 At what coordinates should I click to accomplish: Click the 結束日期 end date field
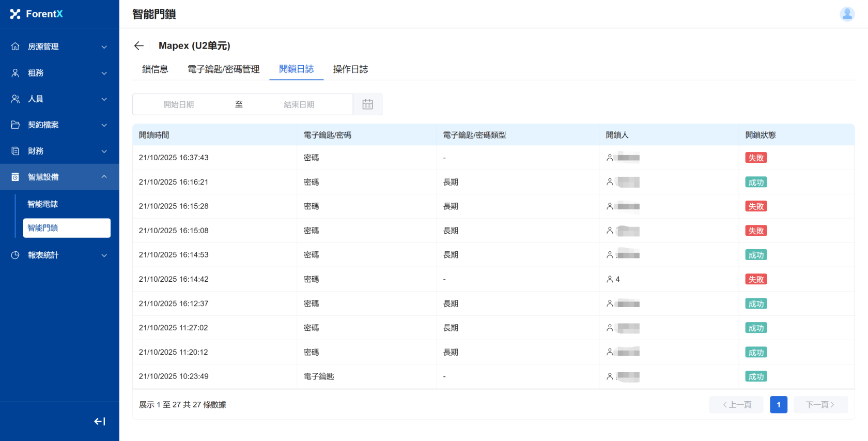pos(299,104)
